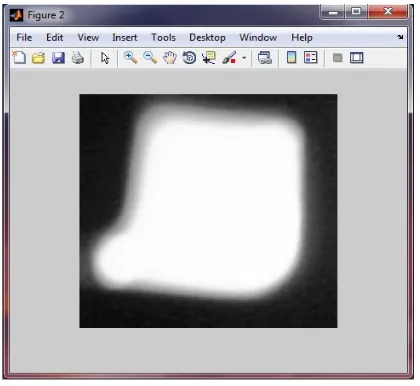Open a file with the folder icon
Screen dimensions: 420x386
pyautogui.click(x=38, y=58)
